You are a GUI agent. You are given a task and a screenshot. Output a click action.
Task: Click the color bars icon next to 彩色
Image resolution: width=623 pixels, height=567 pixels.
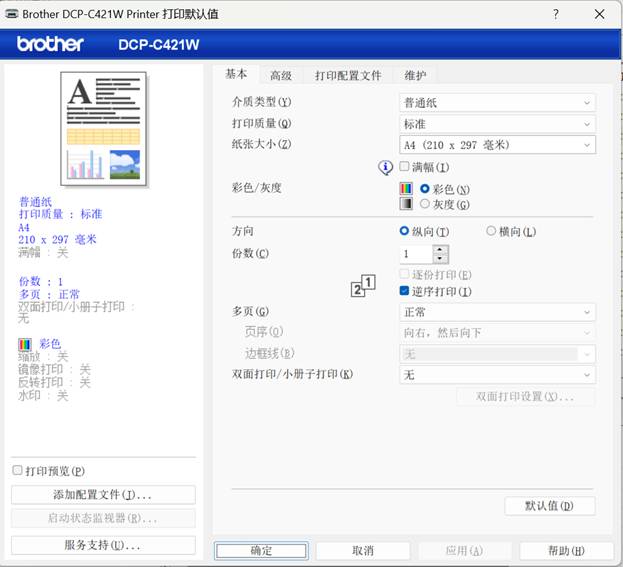click(x=406, y=188)
